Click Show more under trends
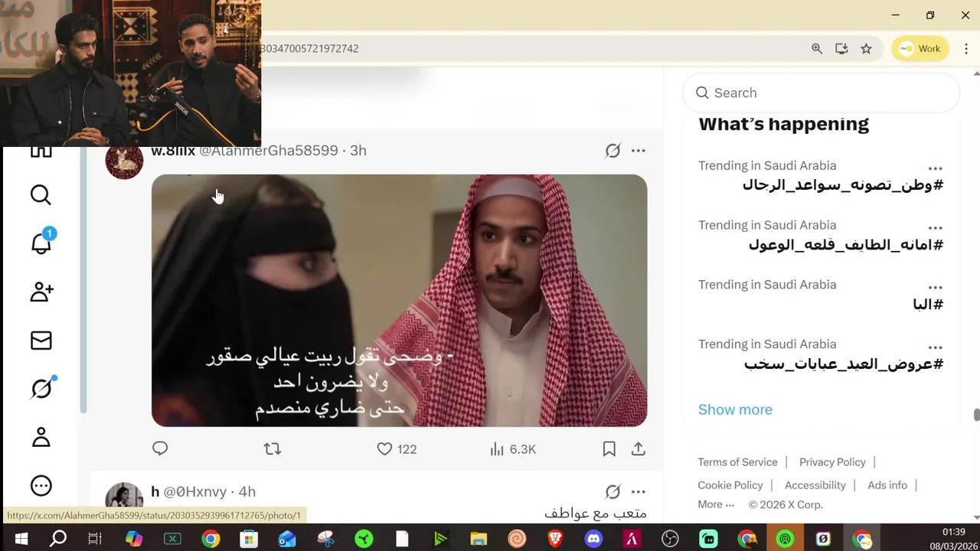 click(x=735, y=409)
